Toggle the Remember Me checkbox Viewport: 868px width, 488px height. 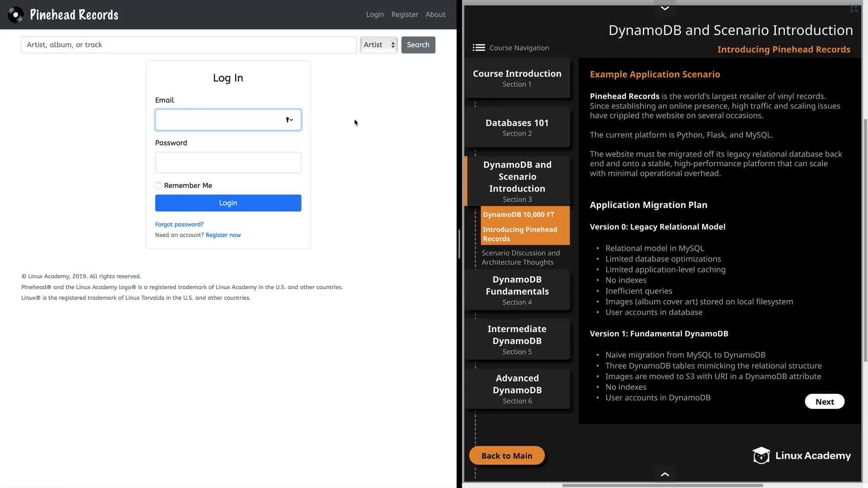point(158,186)
